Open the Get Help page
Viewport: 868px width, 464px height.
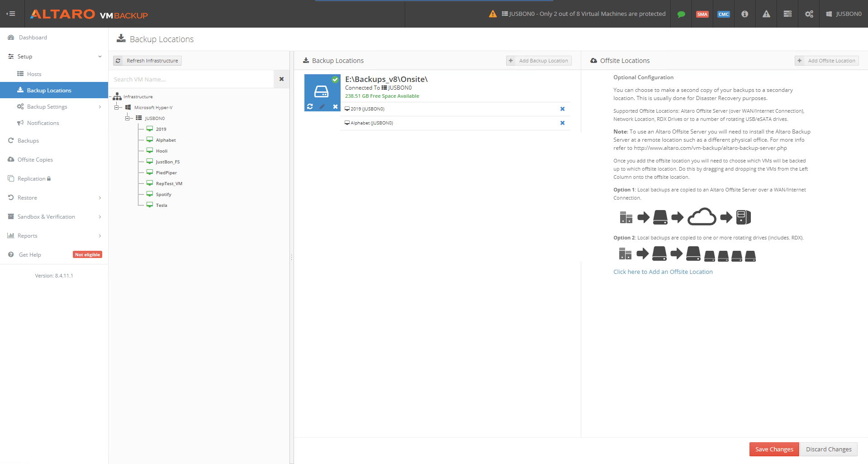[30, 255]
